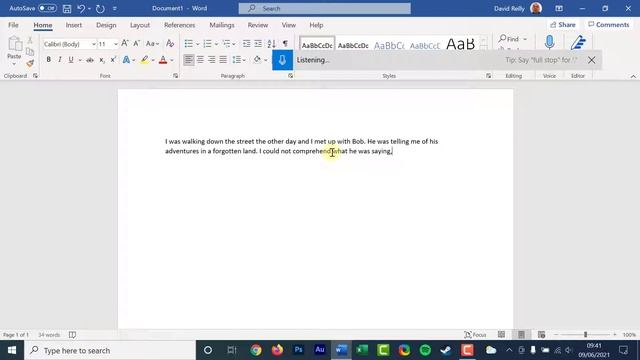Image resolution: width=640 pixels, height=360 pixels.
Task: Open Chrome from the taskbar
Action: click(256, 350)
